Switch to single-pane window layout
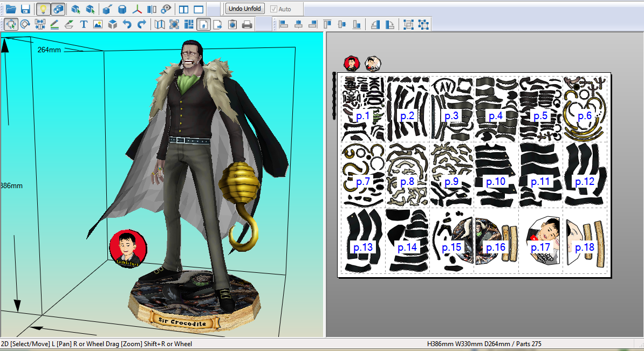The image size is (644, 351). (198, 9)
